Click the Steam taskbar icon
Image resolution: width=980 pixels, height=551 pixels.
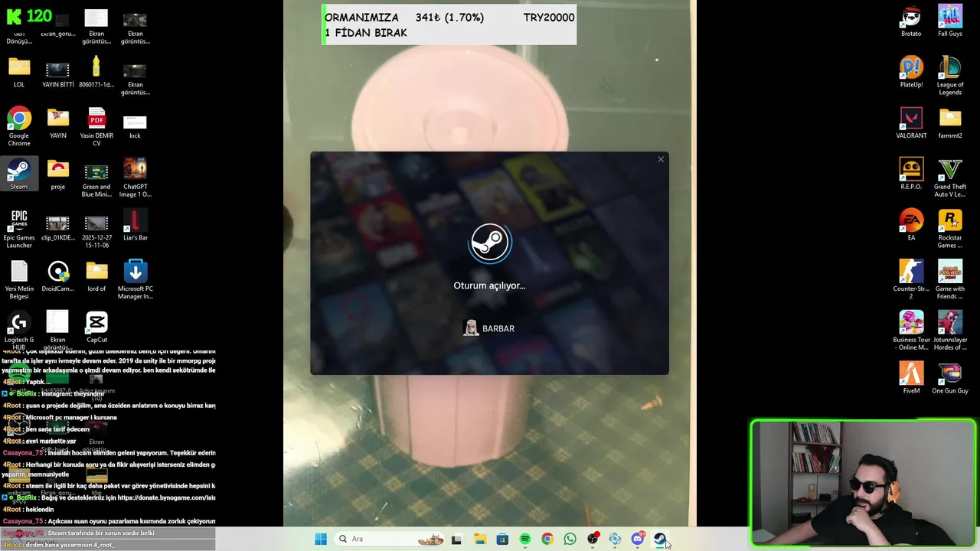point(659,540)
